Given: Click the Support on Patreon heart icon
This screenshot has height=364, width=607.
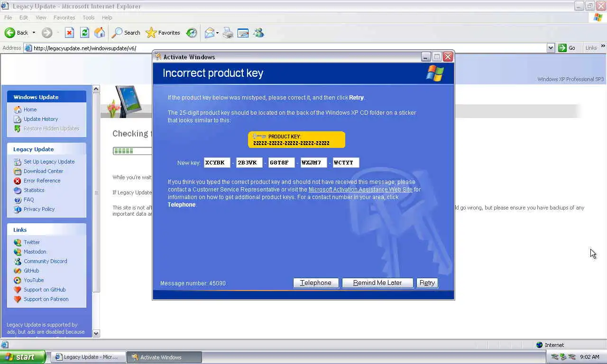Looking at the screenshot, I should (18, 299).
